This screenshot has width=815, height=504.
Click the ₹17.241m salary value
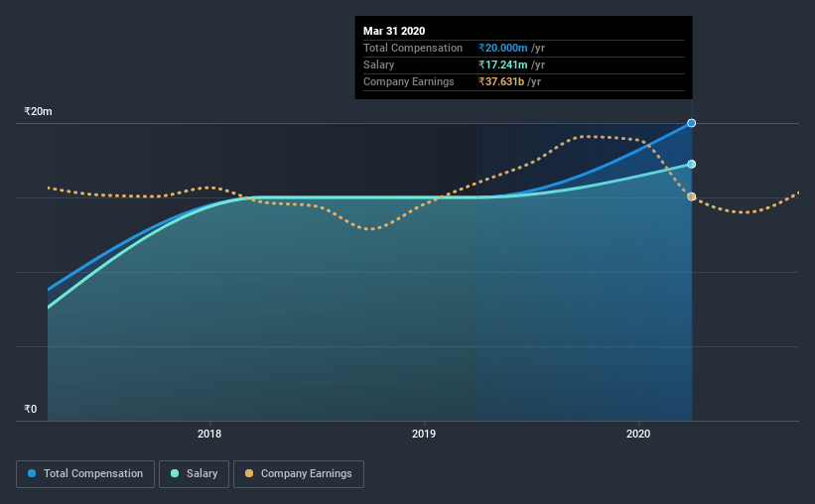point(502,64)
